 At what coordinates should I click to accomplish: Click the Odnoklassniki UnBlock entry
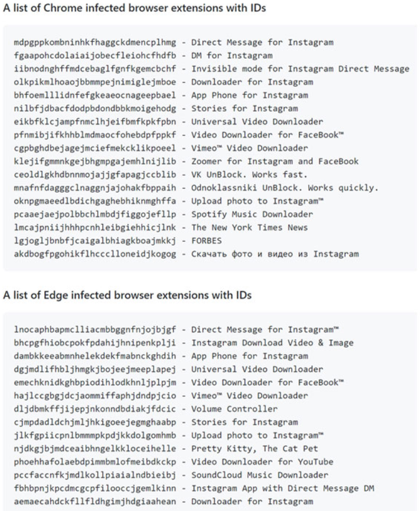coord(196,188)
